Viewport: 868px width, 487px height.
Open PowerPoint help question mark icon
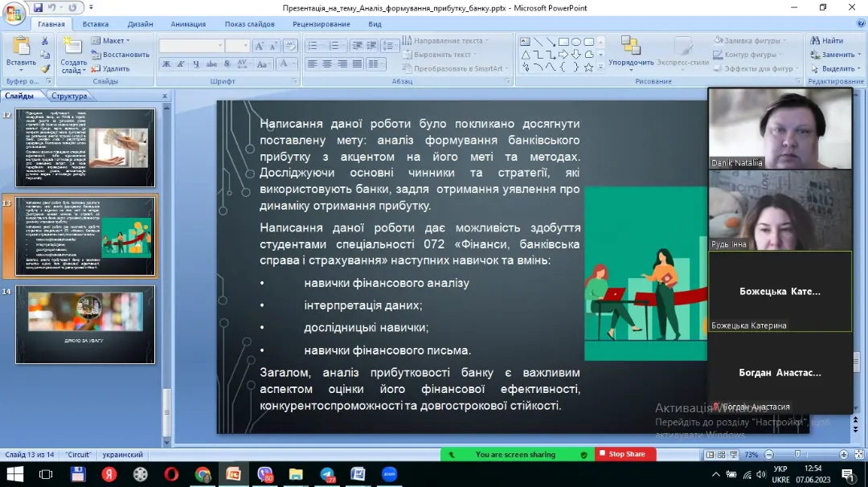pos(859,24)
